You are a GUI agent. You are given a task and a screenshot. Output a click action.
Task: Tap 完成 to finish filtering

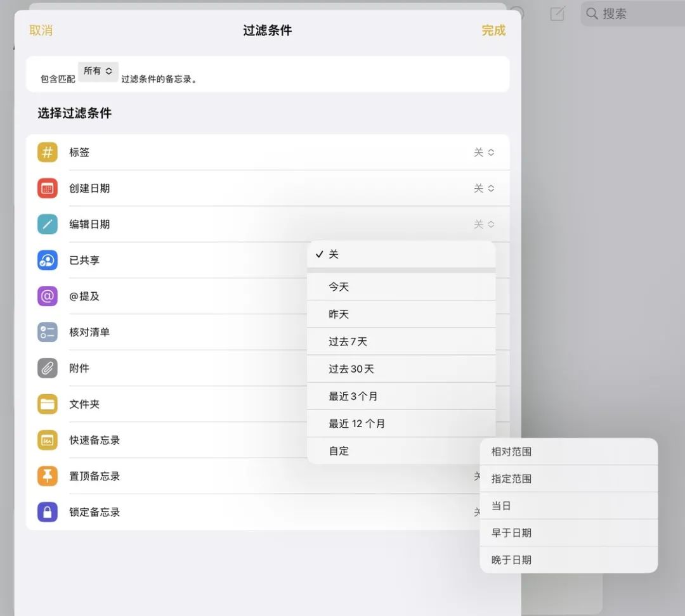[493, 30]
